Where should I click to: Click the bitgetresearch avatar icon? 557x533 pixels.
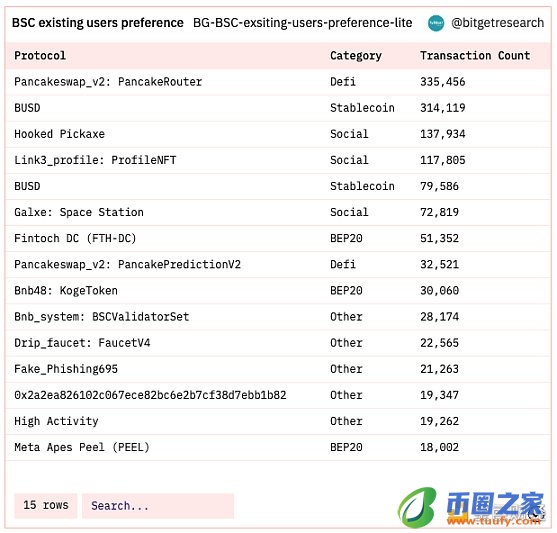(436, 23)
